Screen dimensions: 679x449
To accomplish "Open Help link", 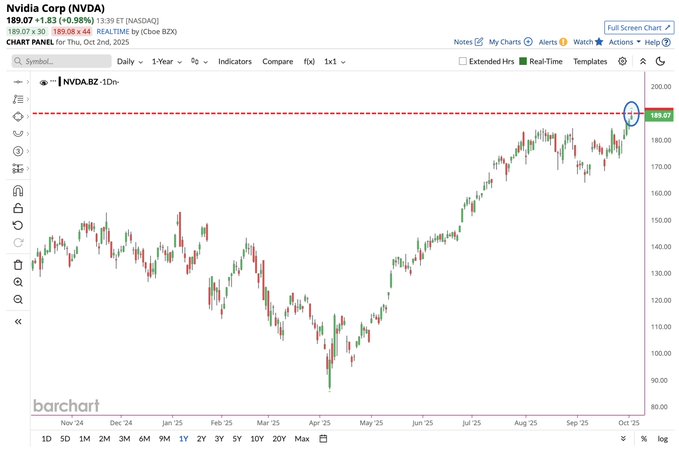I will pos(657,42).
